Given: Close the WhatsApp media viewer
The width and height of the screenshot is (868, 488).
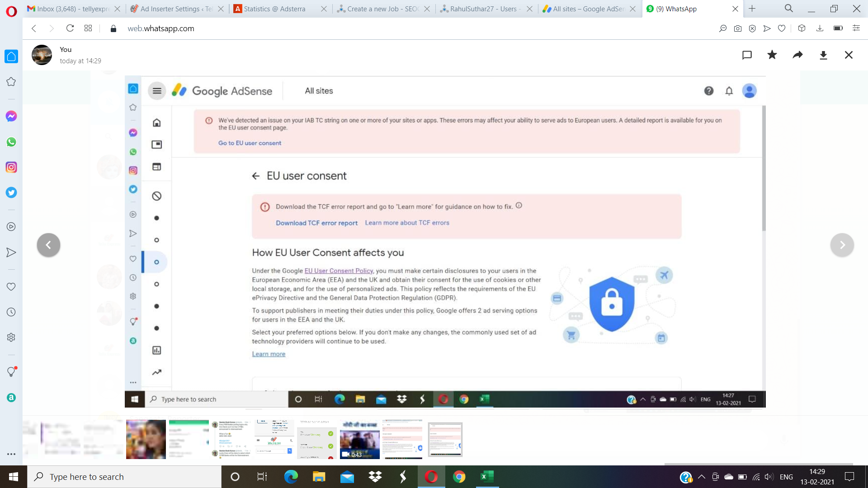Looking at the screenshot, I should pos(849,55).
